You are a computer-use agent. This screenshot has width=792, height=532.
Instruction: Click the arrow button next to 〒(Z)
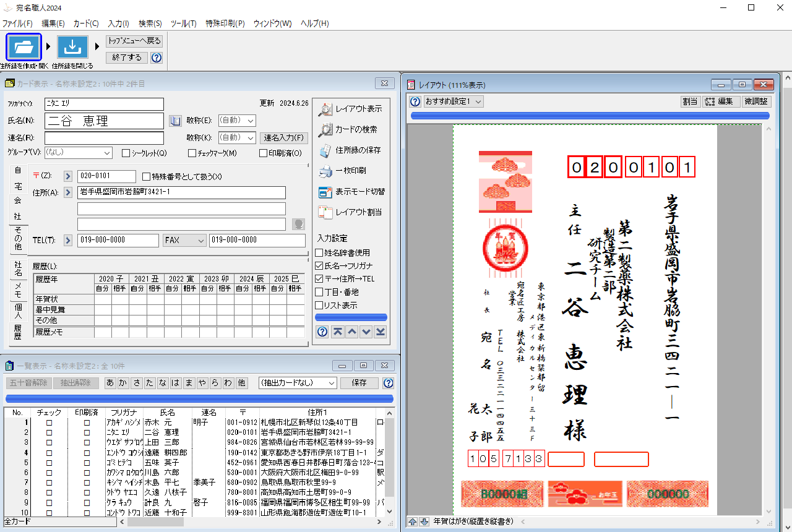(x=68, y=176)
